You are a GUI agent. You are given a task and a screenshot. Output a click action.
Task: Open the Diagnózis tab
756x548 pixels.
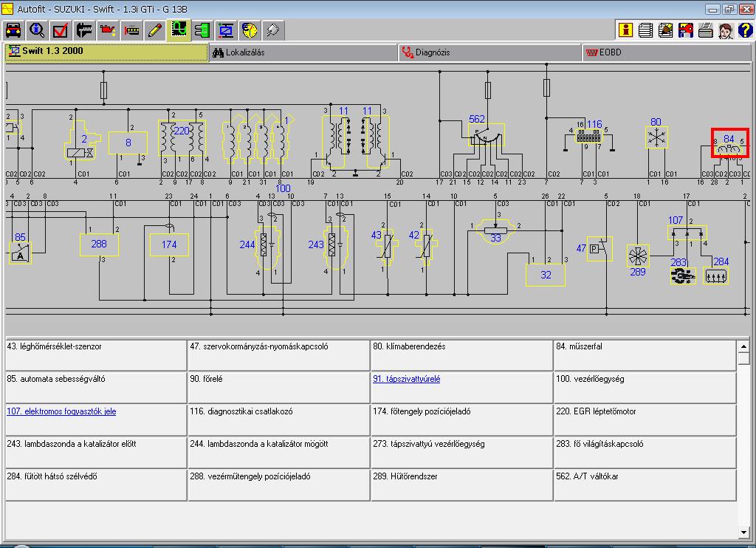(490, 52)
